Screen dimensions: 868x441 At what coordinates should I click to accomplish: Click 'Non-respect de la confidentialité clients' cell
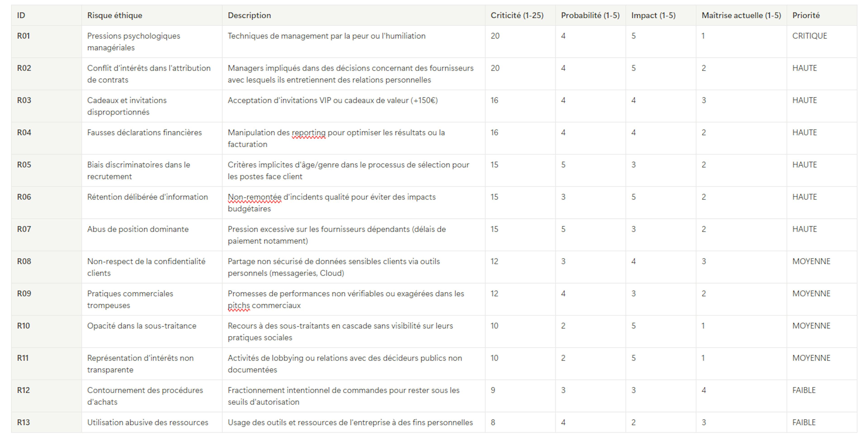(152, 267)
